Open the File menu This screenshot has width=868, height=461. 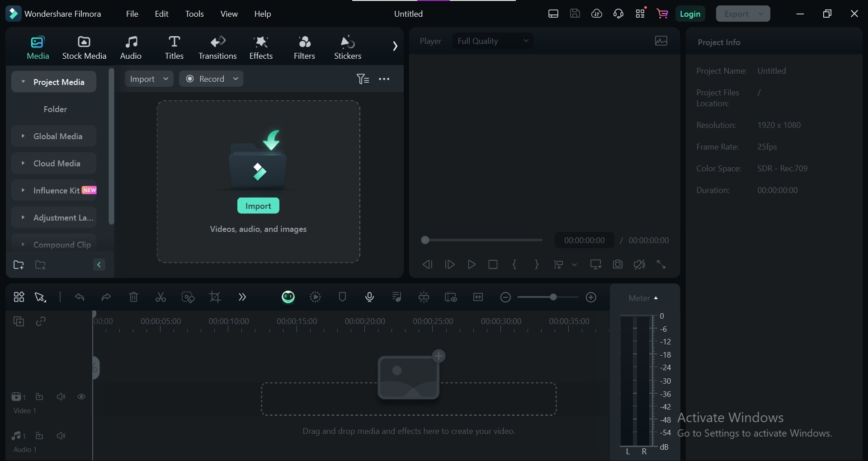pyautogui.click(x=132, y=14)
